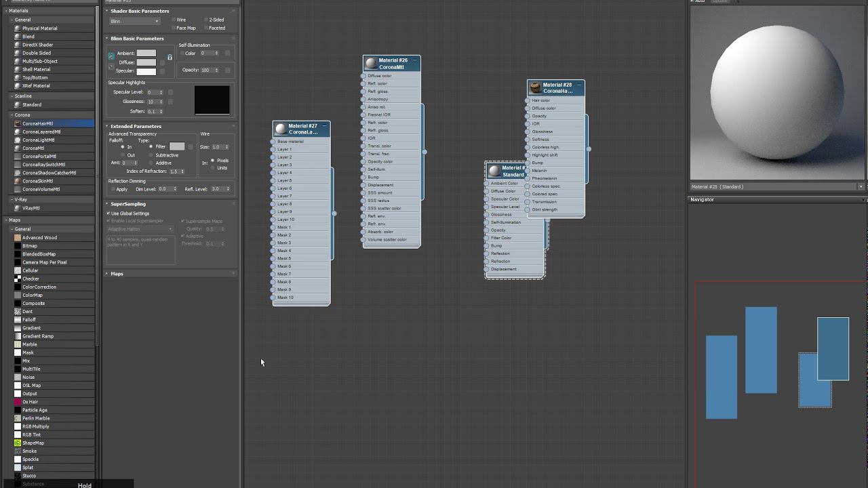The height and width of the screenshot is (488, 868).
Task: Collapse the Material #27 node with minus icon
Action: (x=325, y=126)
